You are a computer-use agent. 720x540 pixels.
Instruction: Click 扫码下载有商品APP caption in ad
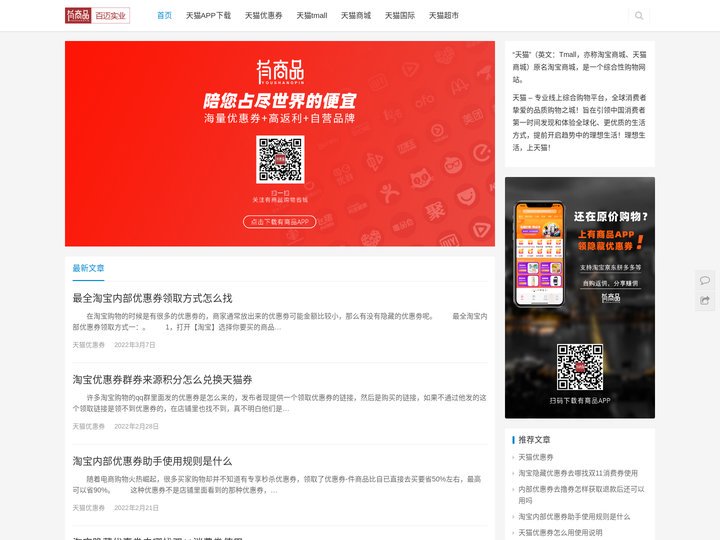click(x=580, y=400)
